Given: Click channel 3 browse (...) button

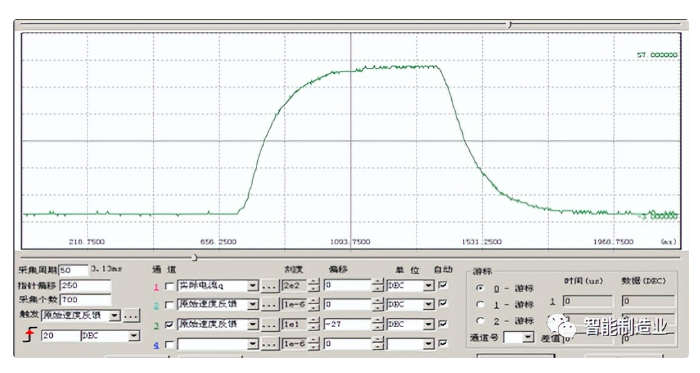Looking at the screenshot, I should tap(269, 324).
